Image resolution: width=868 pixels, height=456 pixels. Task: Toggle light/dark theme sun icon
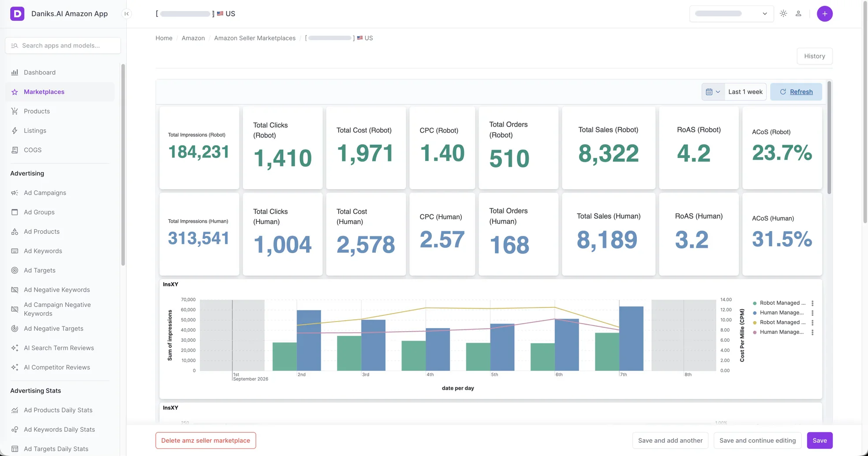783,14
